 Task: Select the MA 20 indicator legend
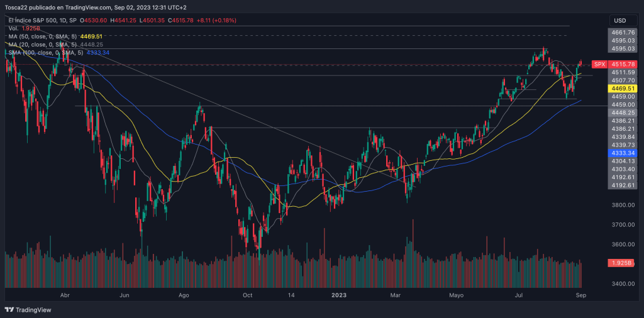click(x=43, y=45)
